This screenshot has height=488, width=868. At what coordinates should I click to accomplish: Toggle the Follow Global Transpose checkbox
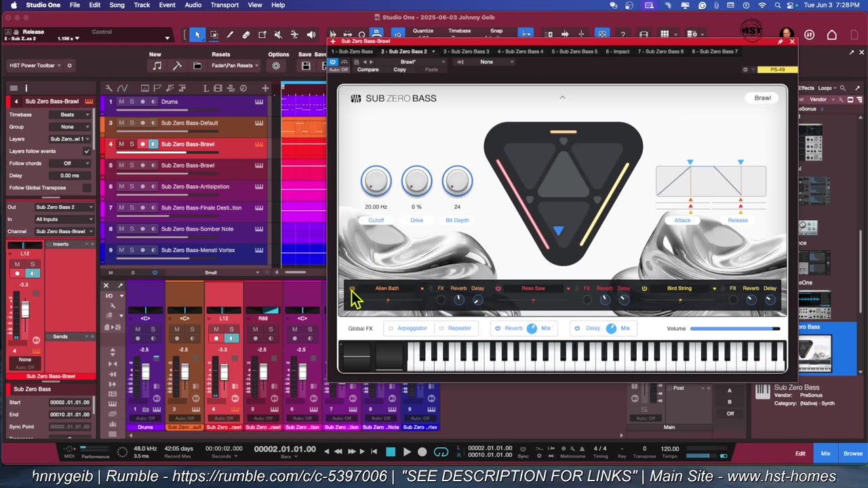click(86, 188)
